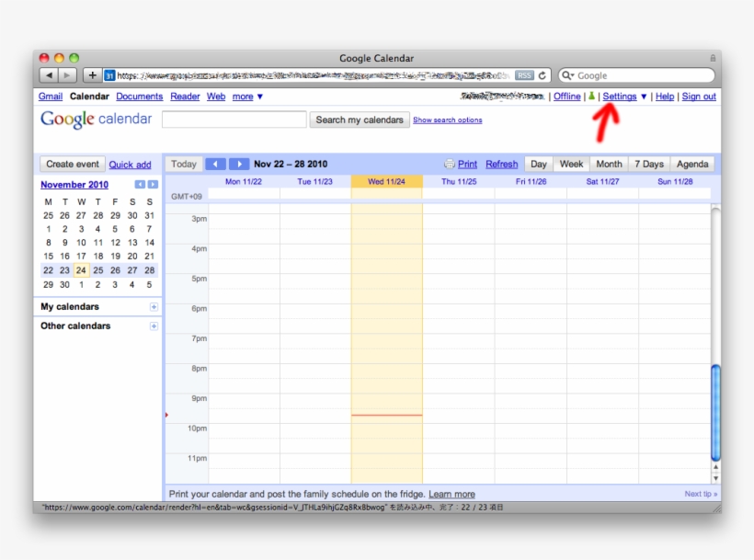Open Reader link

pos(185,97)
